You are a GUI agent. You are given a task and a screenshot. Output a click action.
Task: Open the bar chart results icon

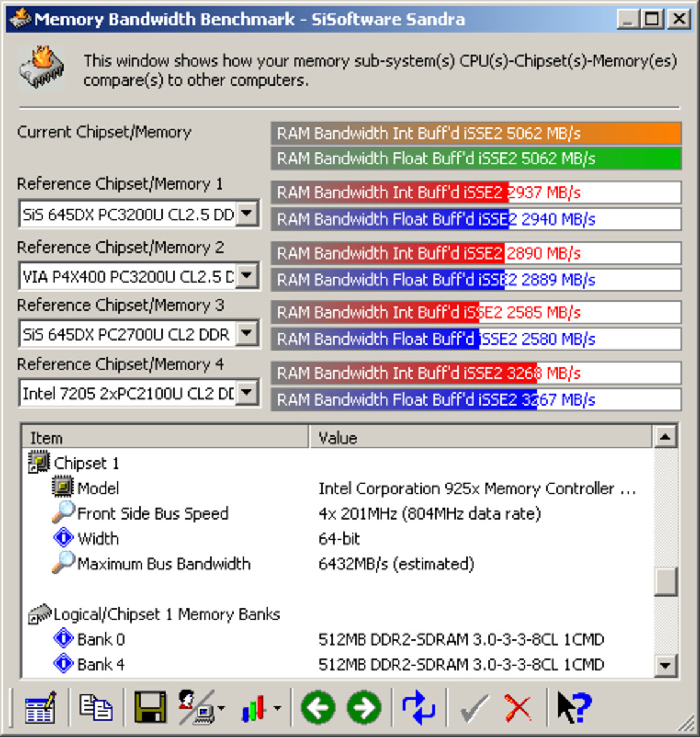[253, 708]
